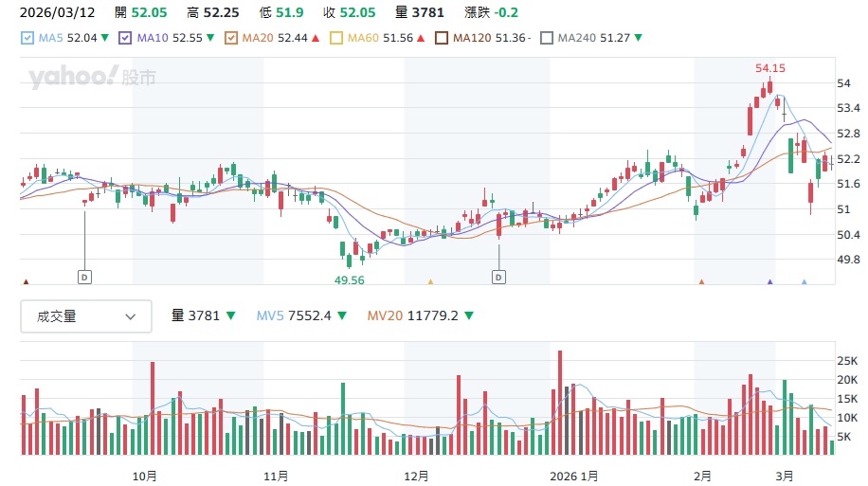
Task: Enable the MA60 moving average checkbox
Action: pos(335,38)
